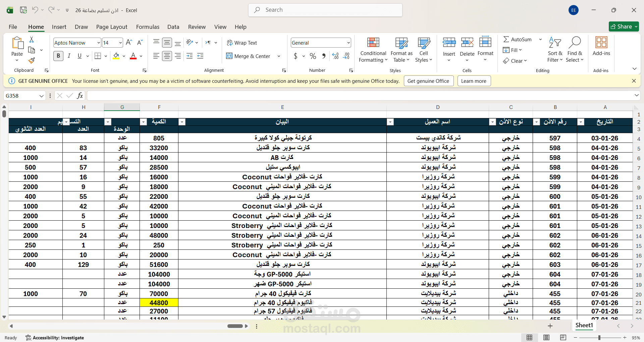Click the Paste clipboard icon
This screenshot has width=644, height=342.
pyautogui.click(x=17, y=43)
